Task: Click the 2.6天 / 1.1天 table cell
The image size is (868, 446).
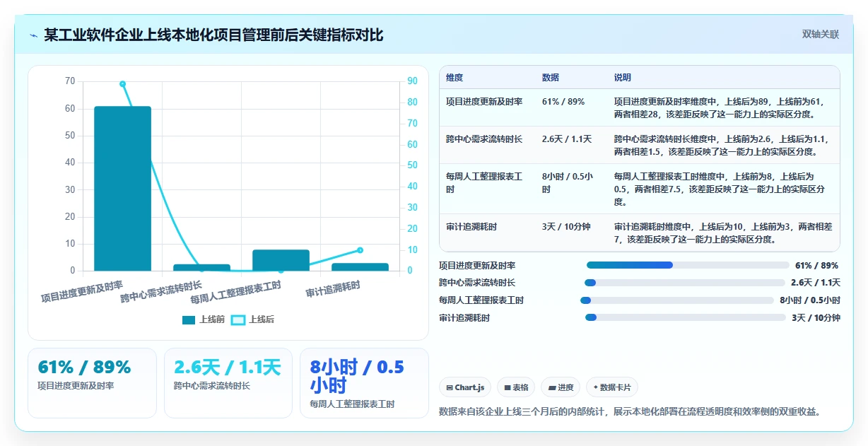Action: (x=567, y=139)
